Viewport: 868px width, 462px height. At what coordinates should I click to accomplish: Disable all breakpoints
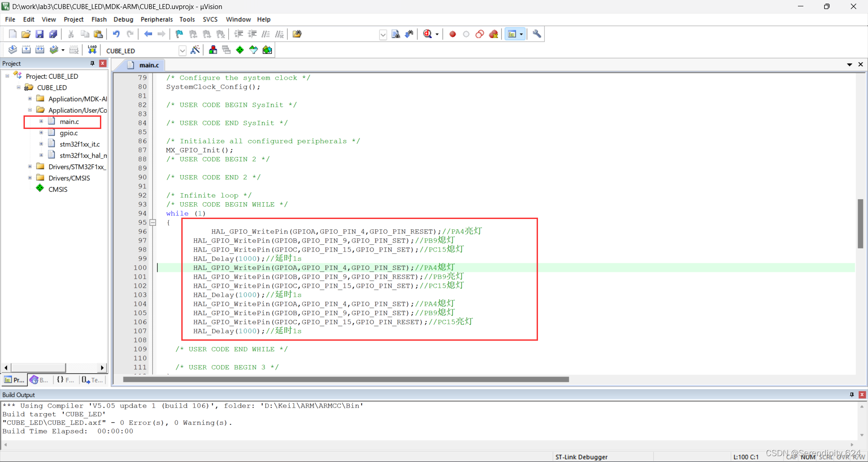[x=480, y=34]
